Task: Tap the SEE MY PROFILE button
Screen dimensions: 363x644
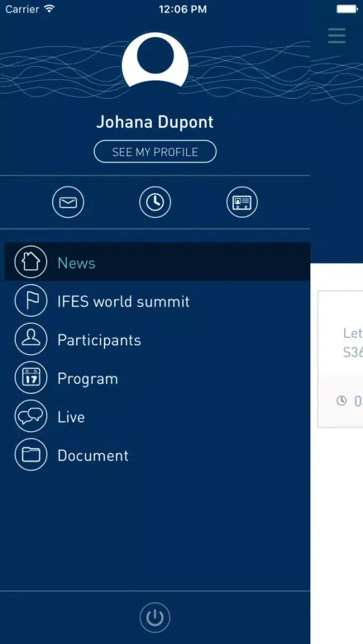Action: point(155,152)
